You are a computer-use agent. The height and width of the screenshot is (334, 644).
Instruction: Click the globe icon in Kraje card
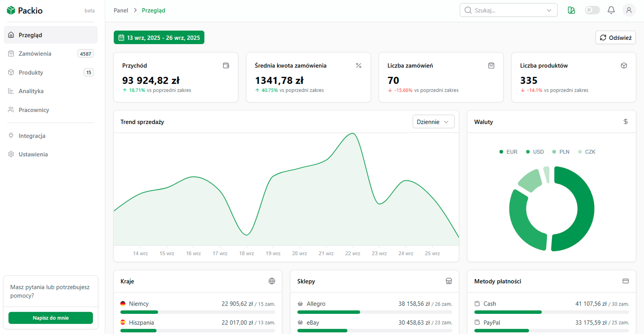tap(272, 281)
